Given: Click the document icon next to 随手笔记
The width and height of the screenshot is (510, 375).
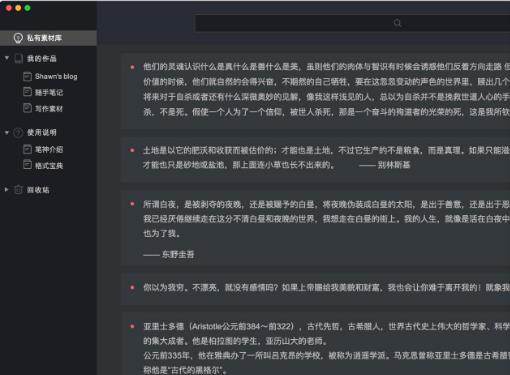Looking at the screenshot, I should (x=27, y=92).
